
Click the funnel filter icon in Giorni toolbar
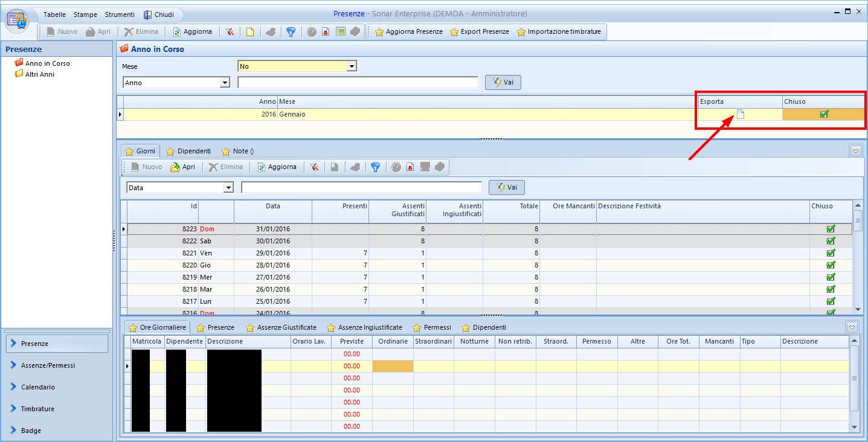(x=375, y=167)
